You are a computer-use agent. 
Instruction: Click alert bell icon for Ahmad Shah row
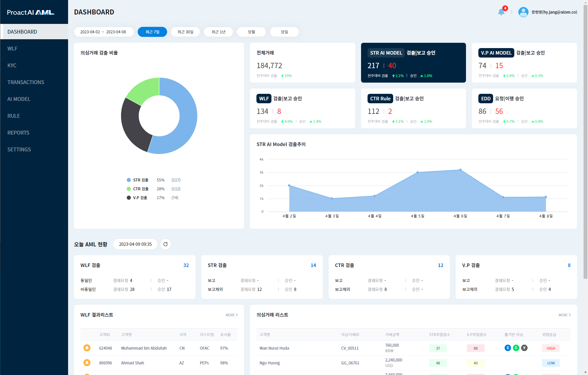point(87,363)
